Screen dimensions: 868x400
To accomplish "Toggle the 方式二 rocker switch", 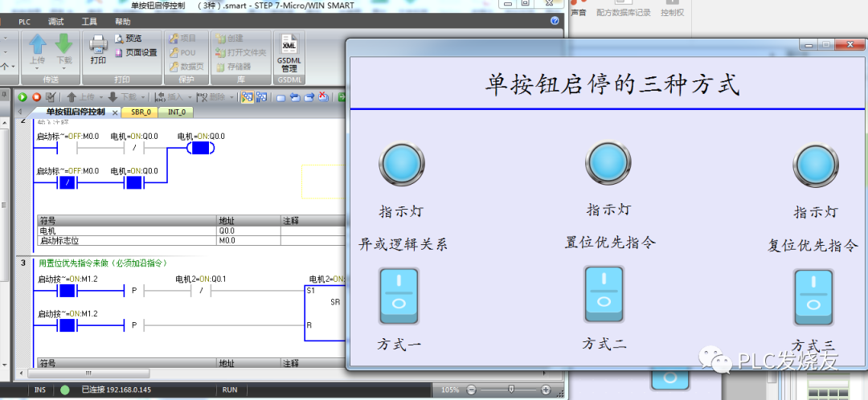I will tap(604, 294).
